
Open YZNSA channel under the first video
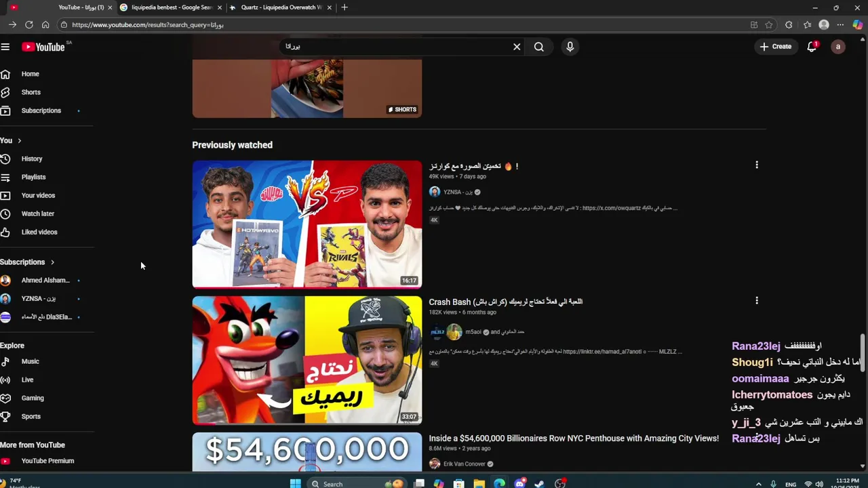click(x=458, y=192)
